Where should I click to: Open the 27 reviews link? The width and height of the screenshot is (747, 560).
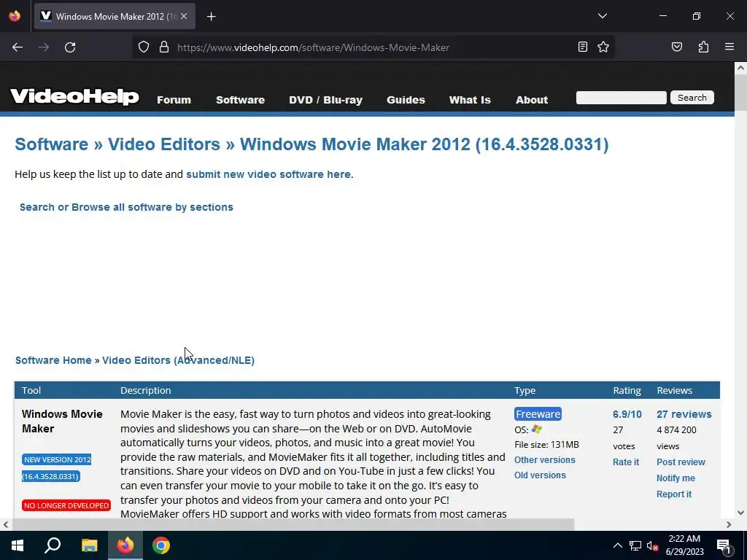tap(684, 414)
